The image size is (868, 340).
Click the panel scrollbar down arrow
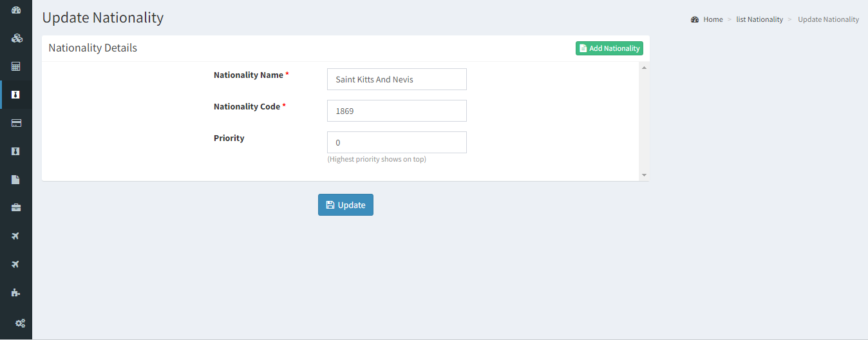click(644, 175)
